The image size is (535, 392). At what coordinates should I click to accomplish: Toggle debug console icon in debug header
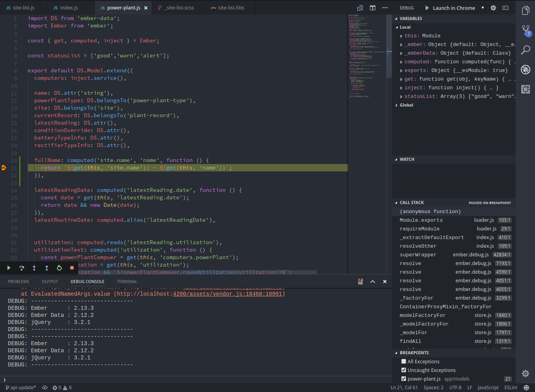point(506,8)
